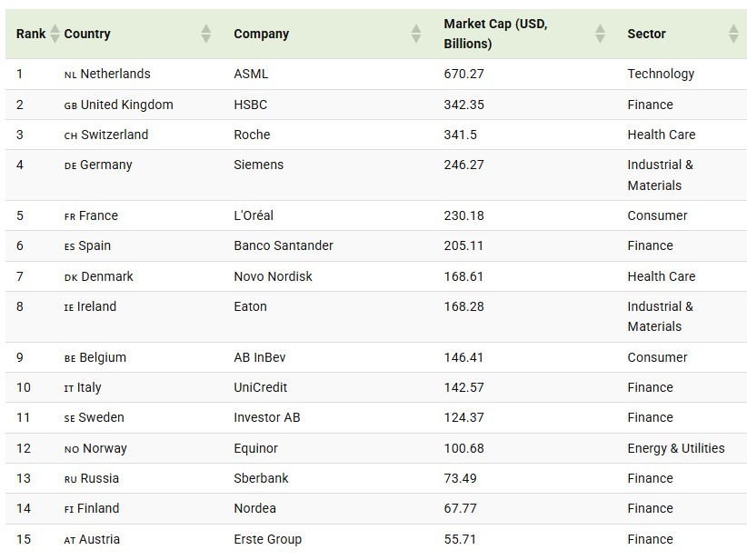Select the United Kingdom country cell

[119, 105]
